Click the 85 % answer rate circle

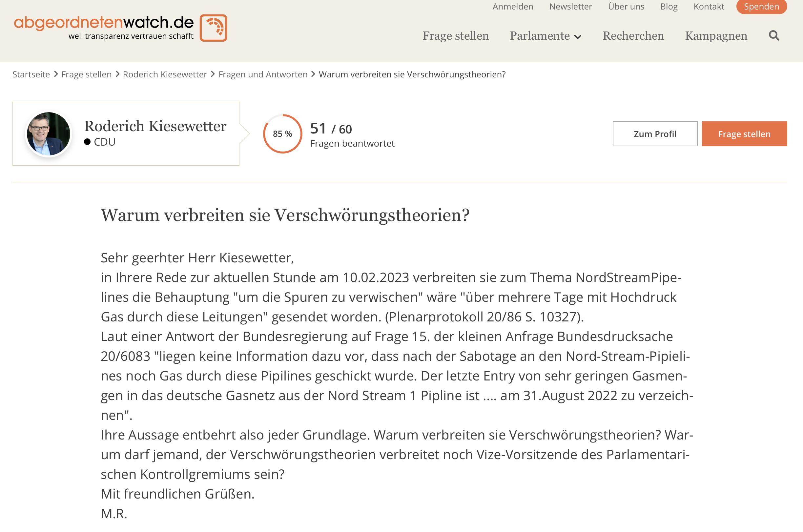282,134
